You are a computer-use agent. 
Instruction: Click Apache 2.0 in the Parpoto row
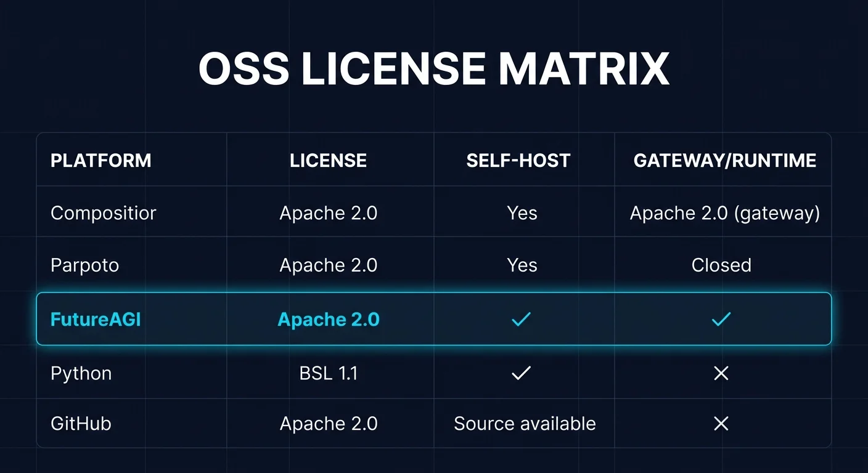[329, 265]
